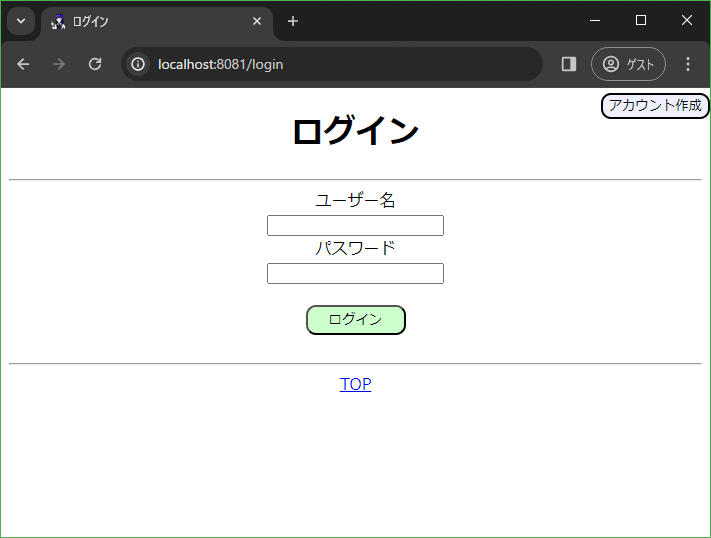The image size is (711, 538).
Task: Minimize the browser window
Action: click(x=595, y=20)
